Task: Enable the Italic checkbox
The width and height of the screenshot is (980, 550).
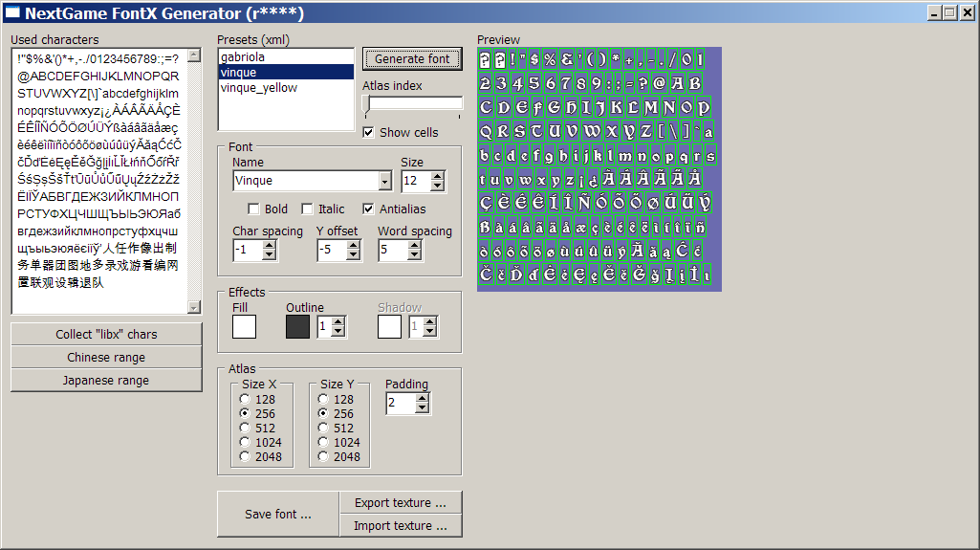Action: click(307, 209)
